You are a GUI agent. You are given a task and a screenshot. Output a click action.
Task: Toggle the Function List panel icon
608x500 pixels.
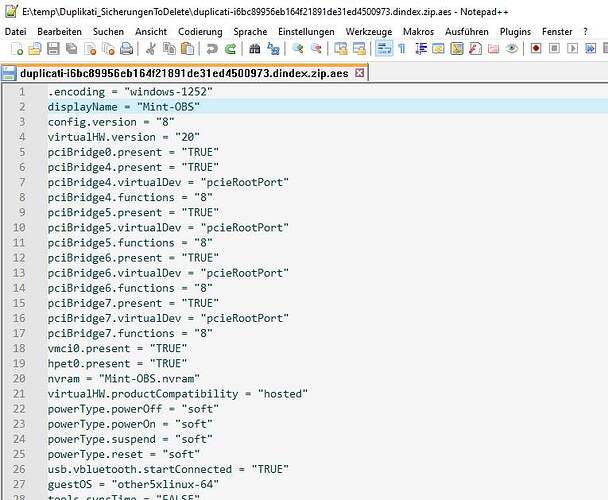(475, 49)
